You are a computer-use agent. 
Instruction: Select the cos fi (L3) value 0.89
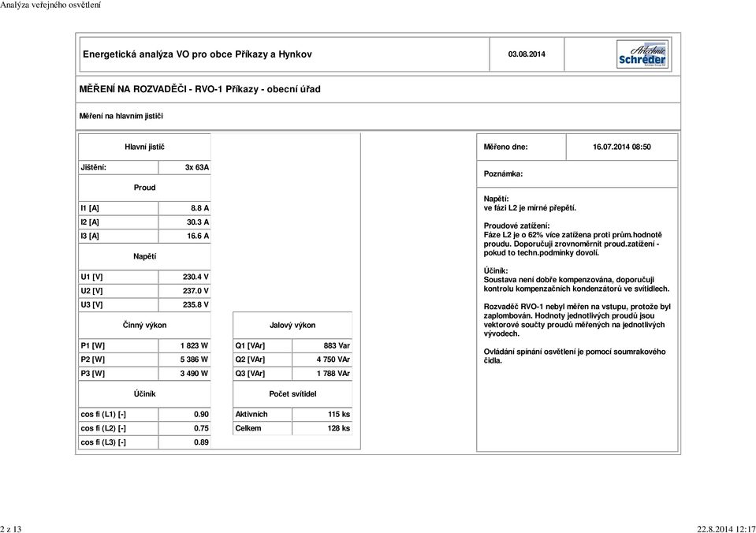202,442
